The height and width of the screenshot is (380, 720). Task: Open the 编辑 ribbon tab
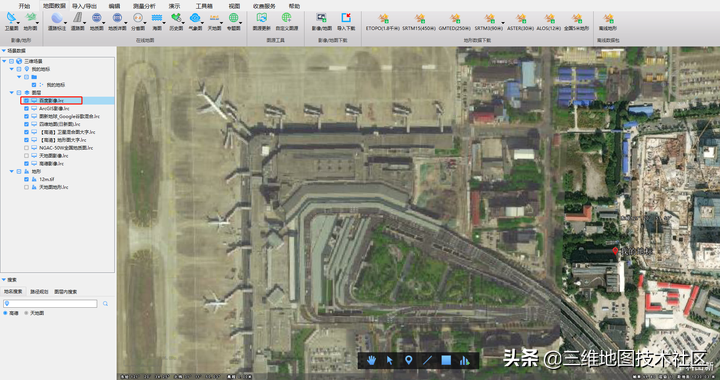114,6
